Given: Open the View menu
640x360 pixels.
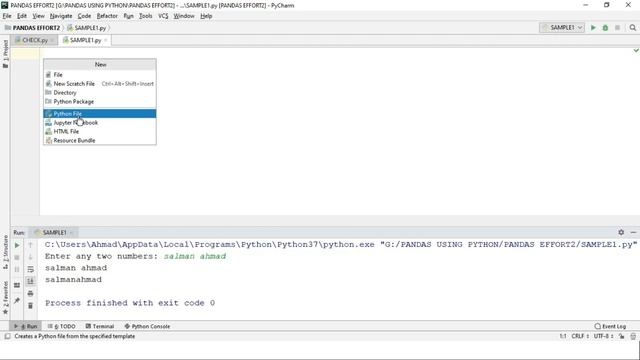Looking at the screenshot, I should click(x=38, y=16).
